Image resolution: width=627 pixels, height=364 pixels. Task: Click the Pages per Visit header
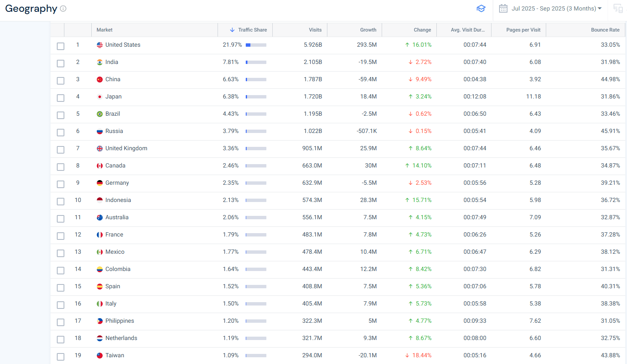click(x=523, y=30)
